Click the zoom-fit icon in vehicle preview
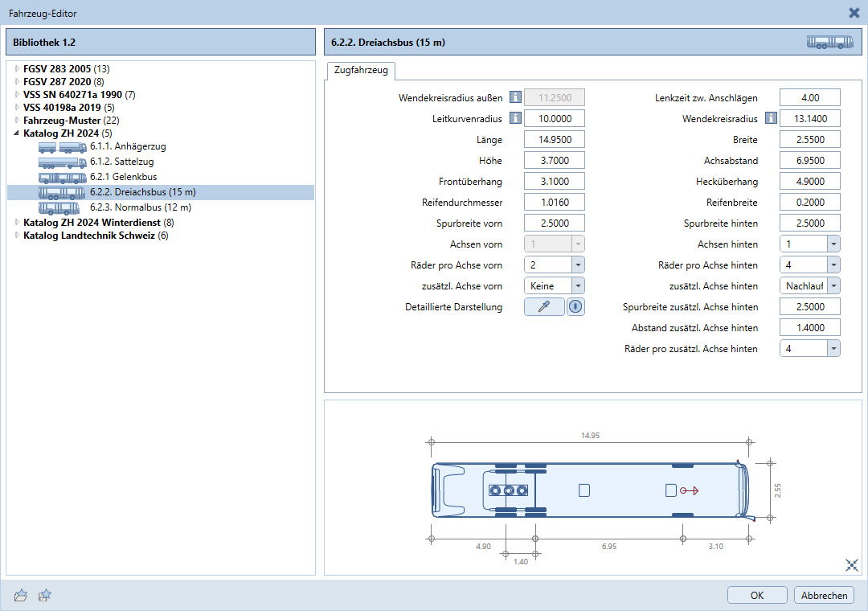Image resolution: width=868 pixels, height=611 pixels. [x=852, y=565]
